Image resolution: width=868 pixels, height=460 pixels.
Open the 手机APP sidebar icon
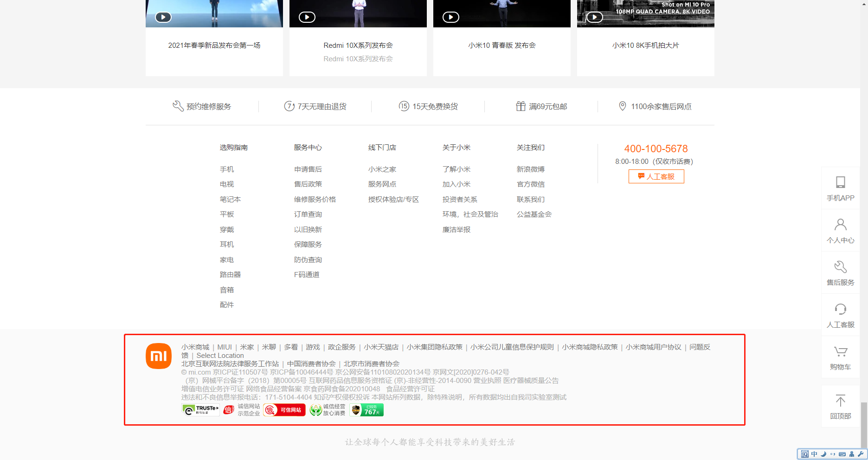point(840,188)
